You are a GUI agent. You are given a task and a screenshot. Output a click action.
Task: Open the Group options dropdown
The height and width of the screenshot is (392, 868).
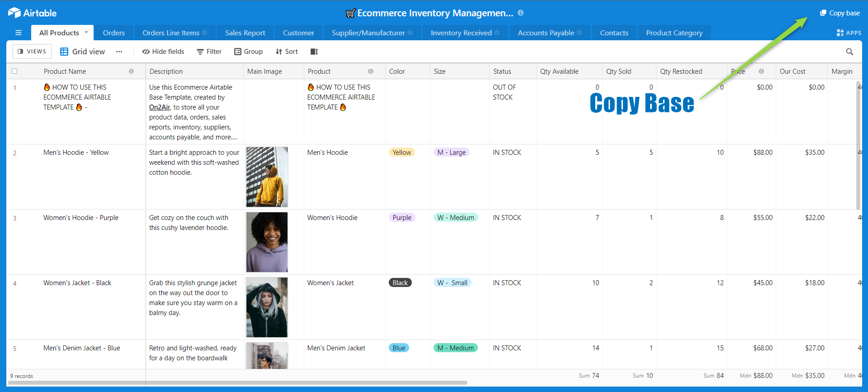tap(248, 52)
